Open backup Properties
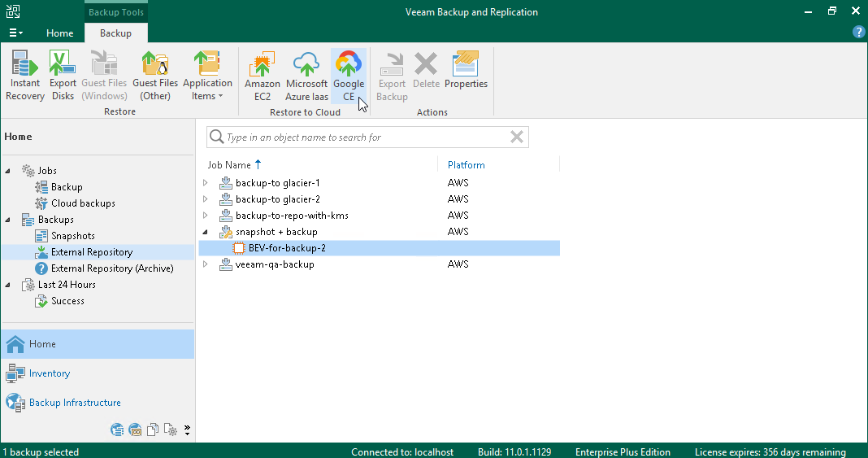The height and width of the screenshot is (458, 868). pos(467,70)
